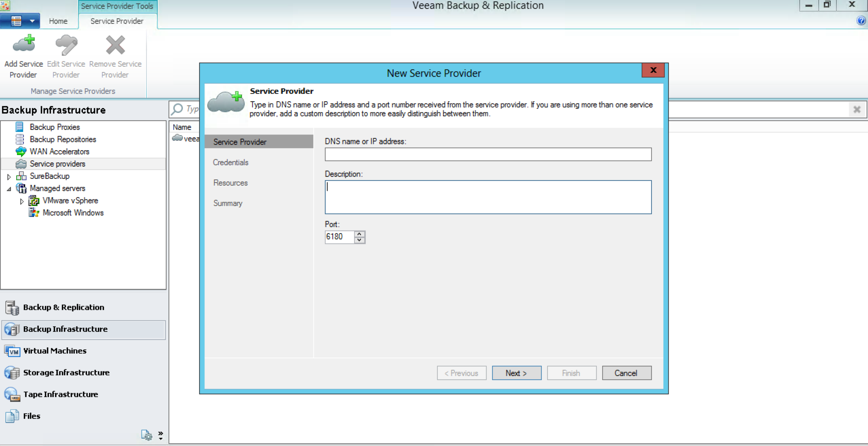
Task: Open WAN Accelerators node
Action: [x=59, y=152]
